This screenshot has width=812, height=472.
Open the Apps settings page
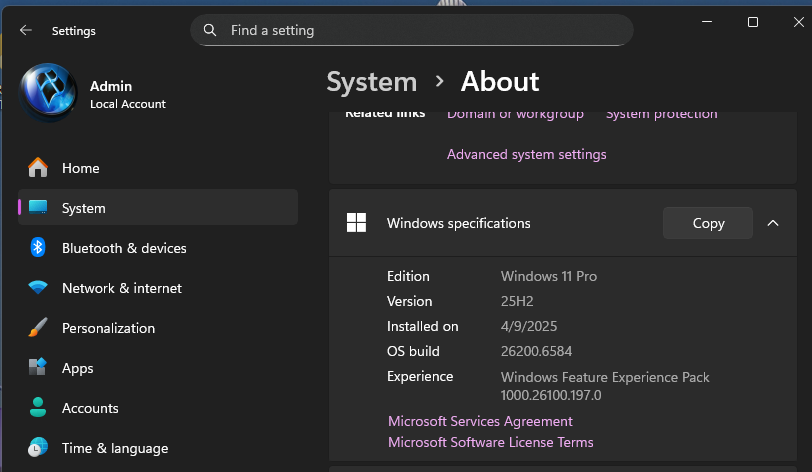(x=158, y=368)
